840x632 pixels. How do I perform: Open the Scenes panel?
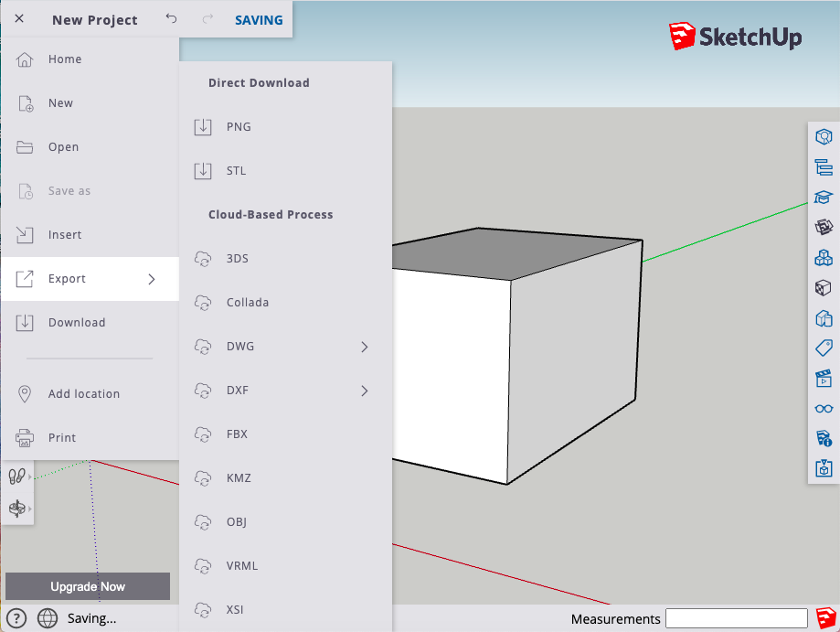pos(823,378)
